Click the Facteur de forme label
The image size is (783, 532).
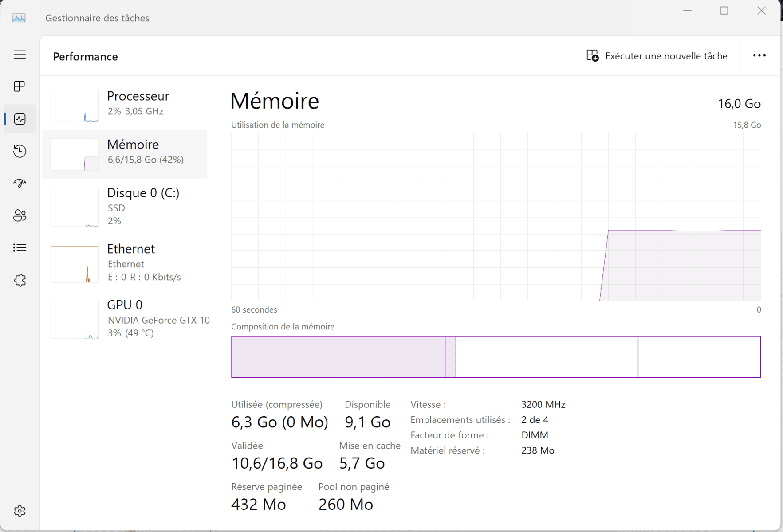pyautogui.click(x=450, y=435)
